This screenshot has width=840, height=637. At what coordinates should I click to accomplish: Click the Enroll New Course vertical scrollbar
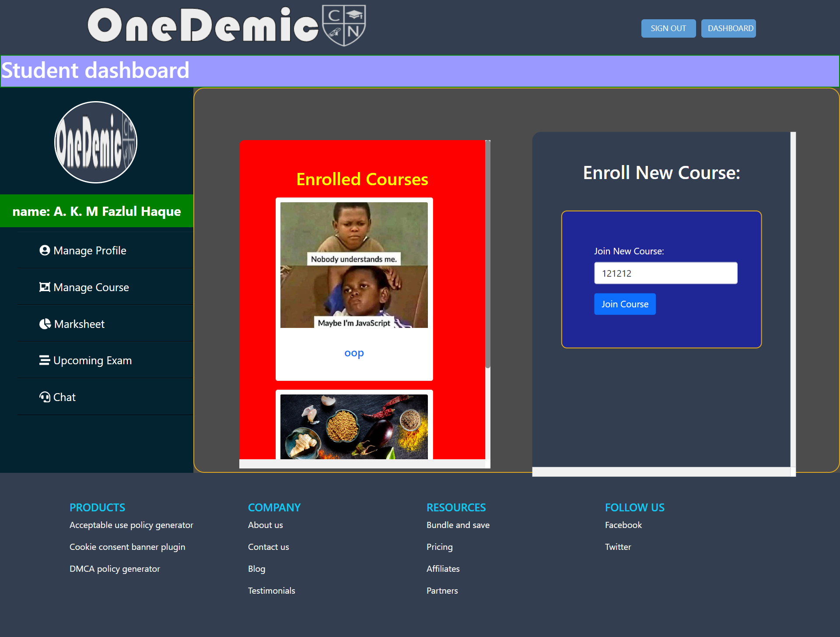(793, 299)
